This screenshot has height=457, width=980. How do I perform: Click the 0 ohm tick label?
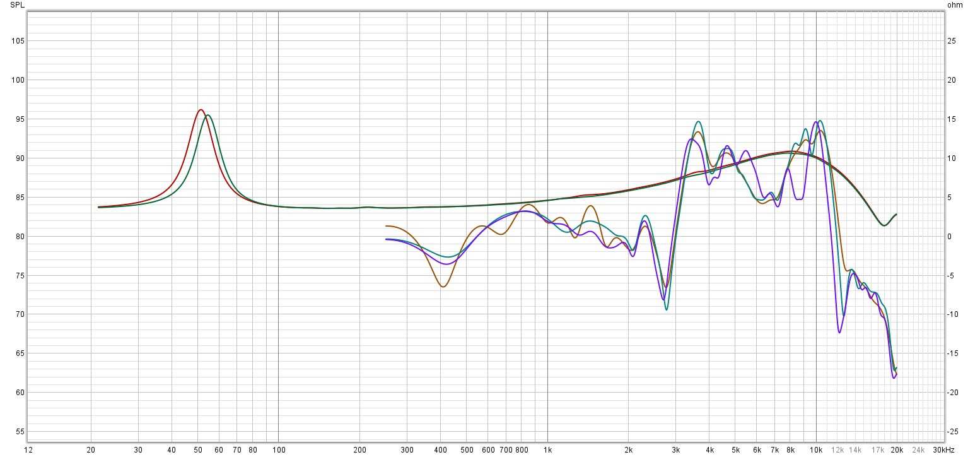(950, 237)
